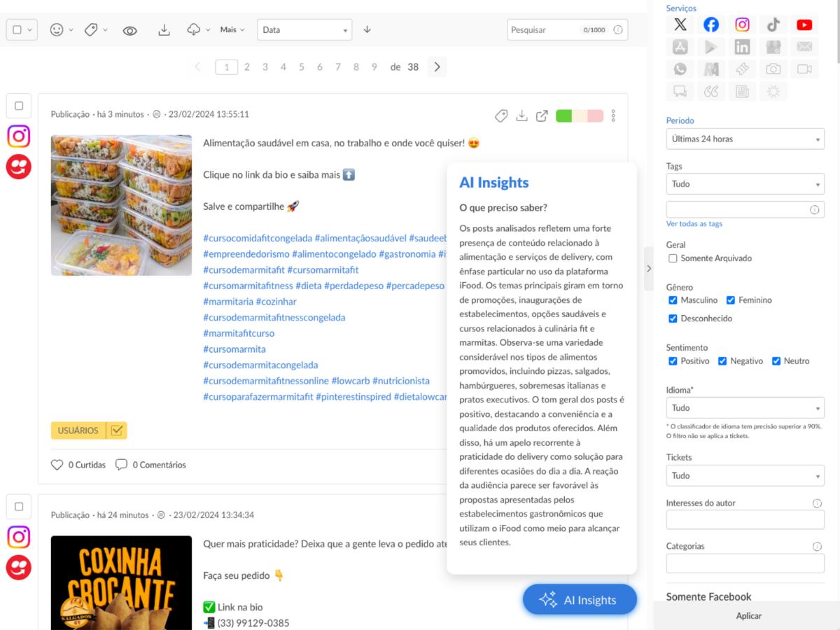
Task: Click the download icon in top toolbar
Action: tap(164, 30)
